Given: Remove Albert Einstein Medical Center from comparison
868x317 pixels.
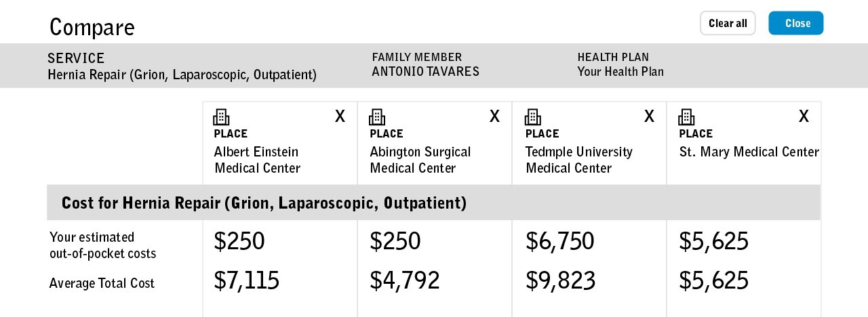Looking at the screenshot, I should point(340,117).
